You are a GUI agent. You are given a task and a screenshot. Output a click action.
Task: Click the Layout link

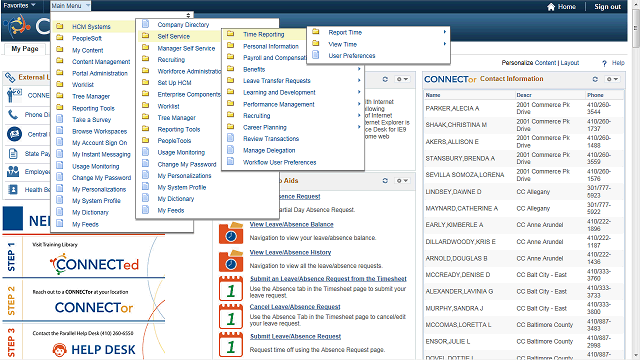pyautogui.click(x=569, y=62)
